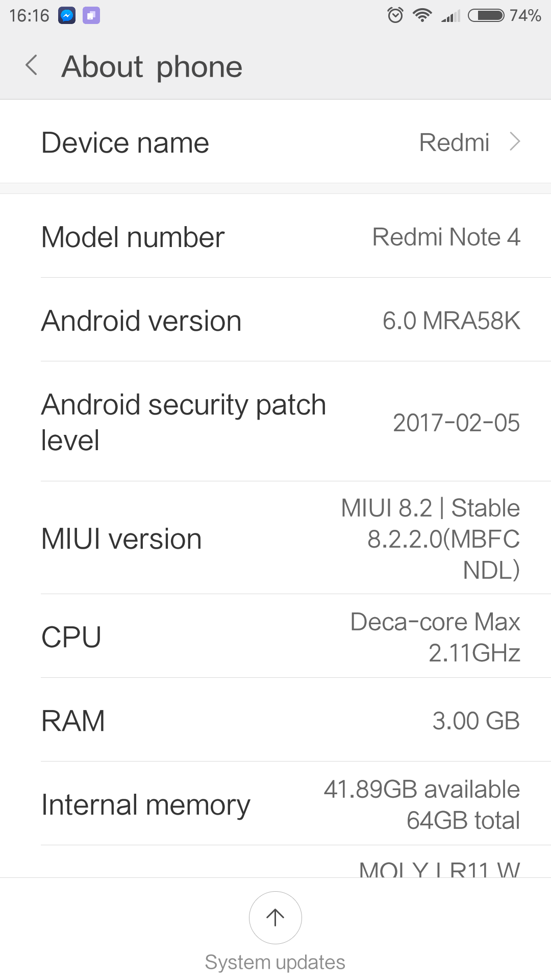Tap the System updates label
551x980 pixels.
tap(275, 962)
